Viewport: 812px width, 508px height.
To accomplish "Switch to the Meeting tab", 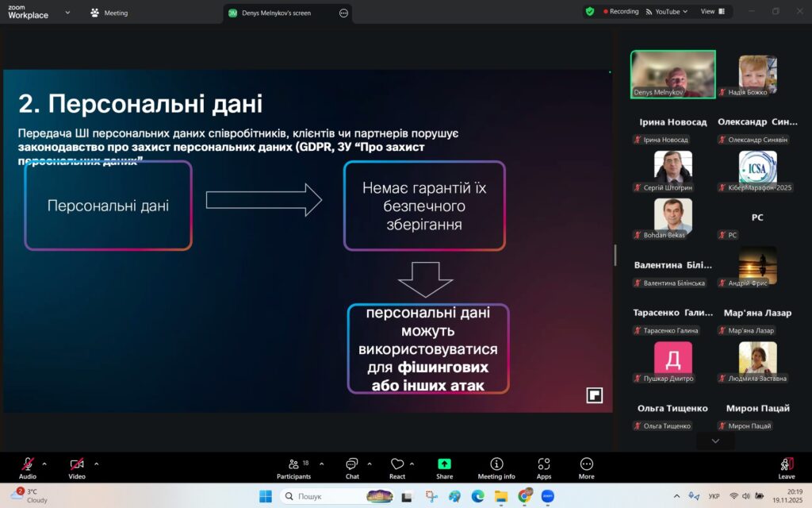I will (x=109, y=13).
